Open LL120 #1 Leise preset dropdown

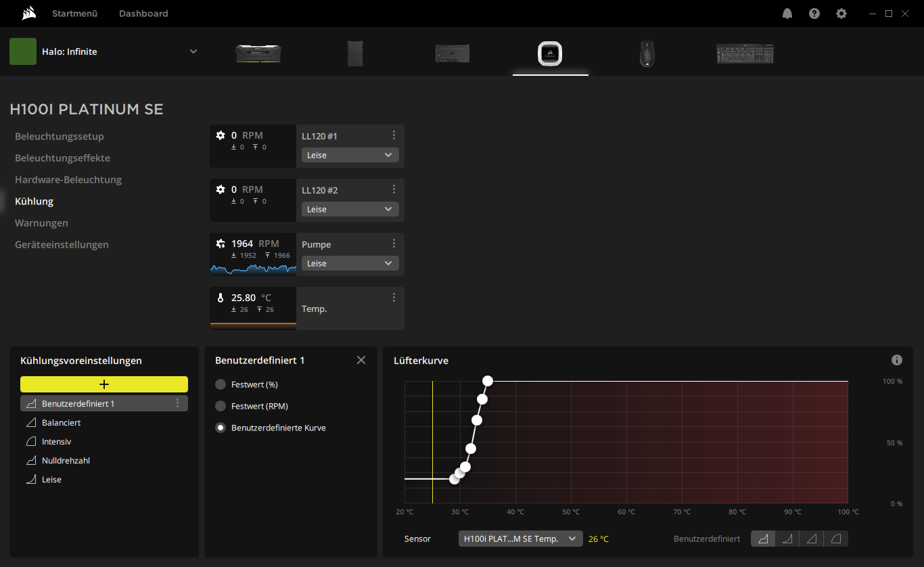350,155
